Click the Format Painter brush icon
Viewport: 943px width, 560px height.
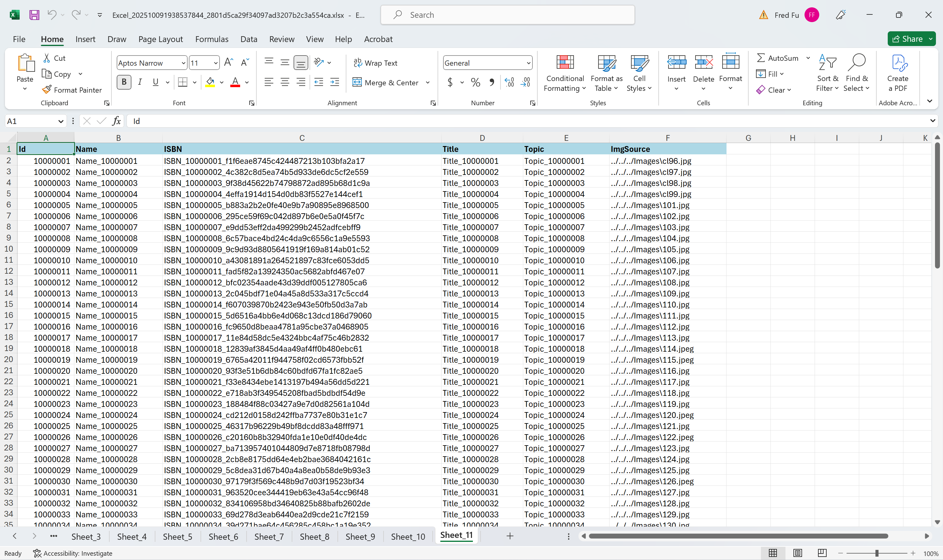click(47, 90)
